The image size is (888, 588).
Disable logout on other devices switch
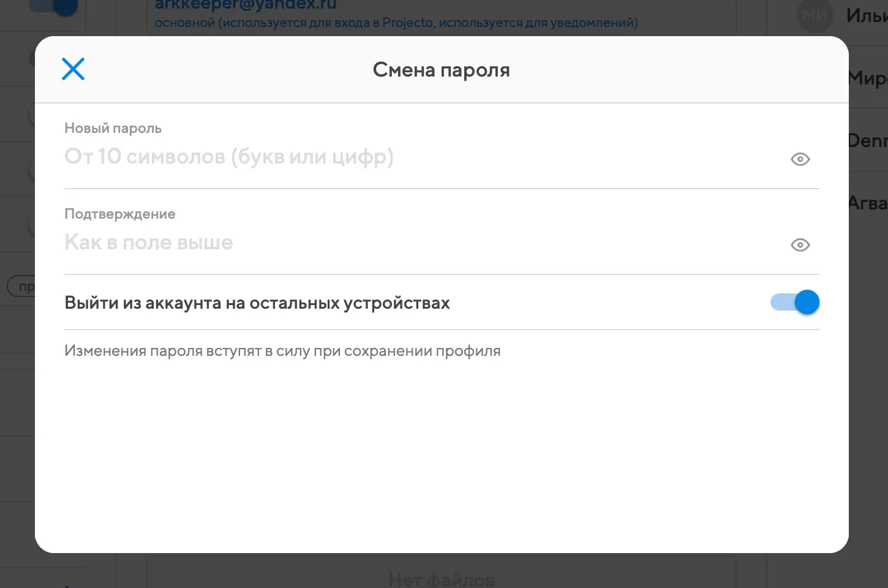pyautogui.click(x=795, y=302)
